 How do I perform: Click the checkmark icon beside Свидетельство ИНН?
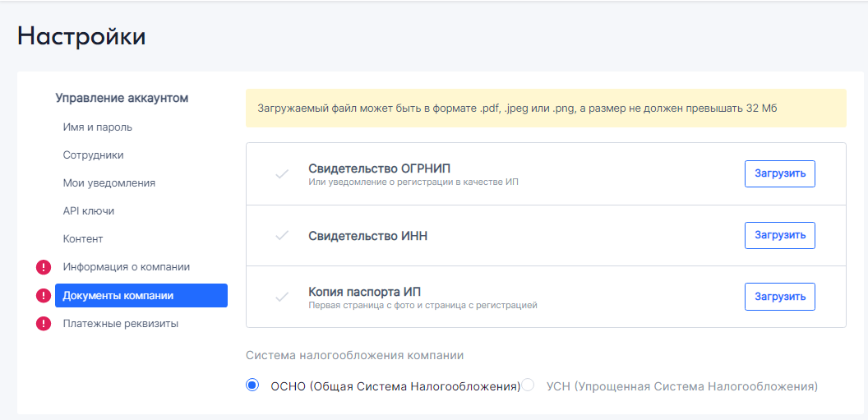tap(282, 236)
